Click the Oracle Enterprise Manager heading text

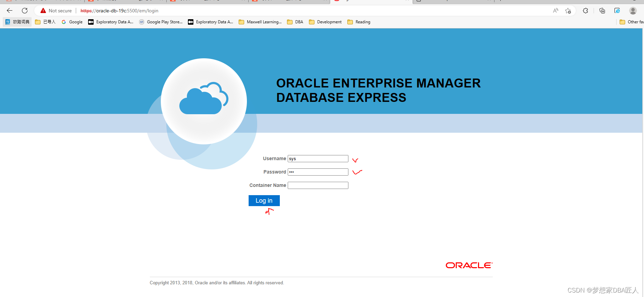pyautogui.click(x=379, y=91)
